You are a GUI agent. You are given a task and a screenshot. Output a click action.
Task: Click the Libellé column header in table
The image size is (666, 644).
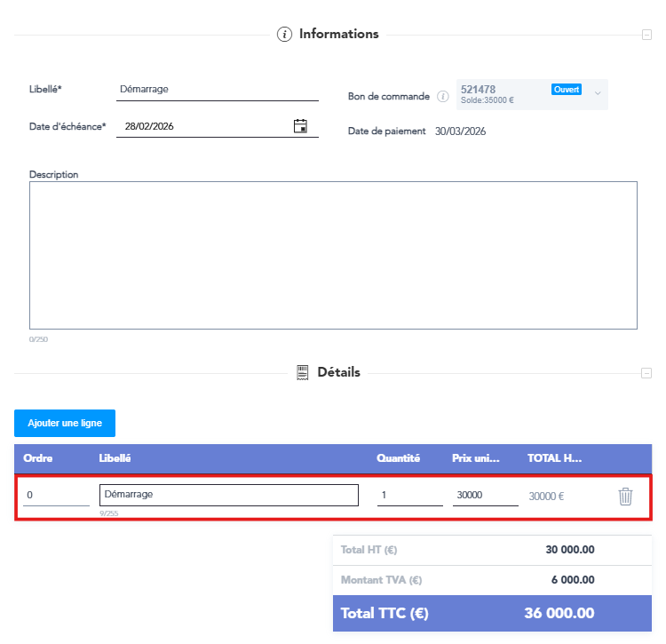tap(115, 459)
